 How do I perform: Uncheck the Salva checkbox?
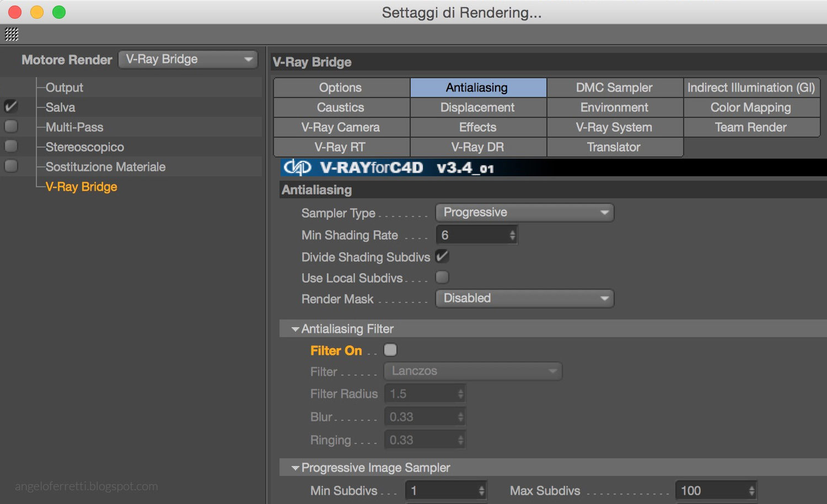11,106
